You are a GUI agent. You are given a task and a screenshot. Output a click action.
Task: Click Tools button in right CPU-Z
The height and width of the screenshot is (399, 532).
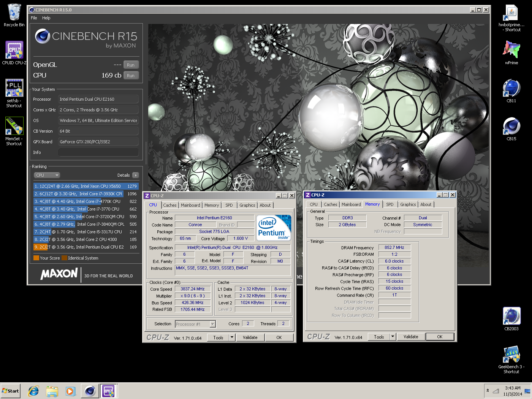tap(379, 337)
